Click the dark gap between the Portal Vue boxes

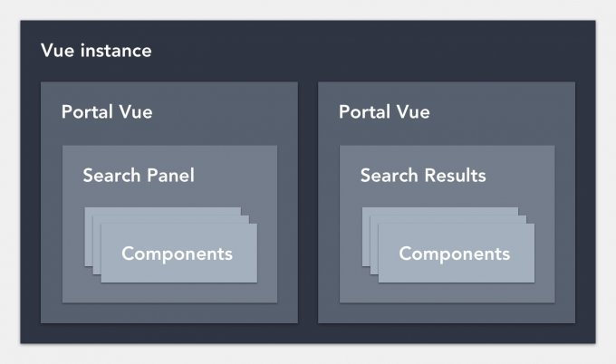[308, 202]
